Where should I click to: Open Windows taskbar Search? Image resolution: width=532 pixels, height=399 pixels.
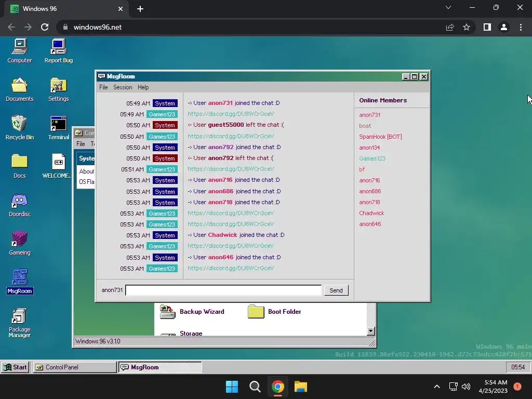255,387
